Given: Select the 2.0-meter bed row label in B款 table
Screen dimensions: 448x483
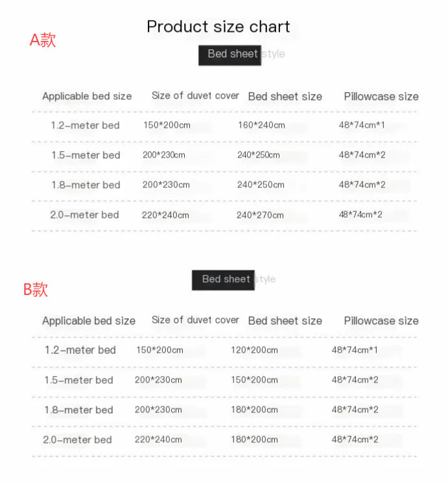Looking at the screenshot, I should 78,440.
